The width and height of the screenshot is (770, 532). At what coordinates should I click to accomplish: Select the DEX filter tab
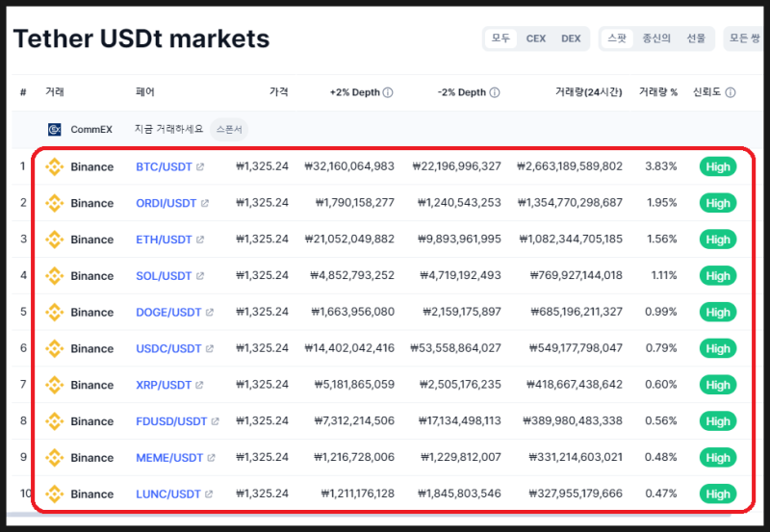point(571,38)
